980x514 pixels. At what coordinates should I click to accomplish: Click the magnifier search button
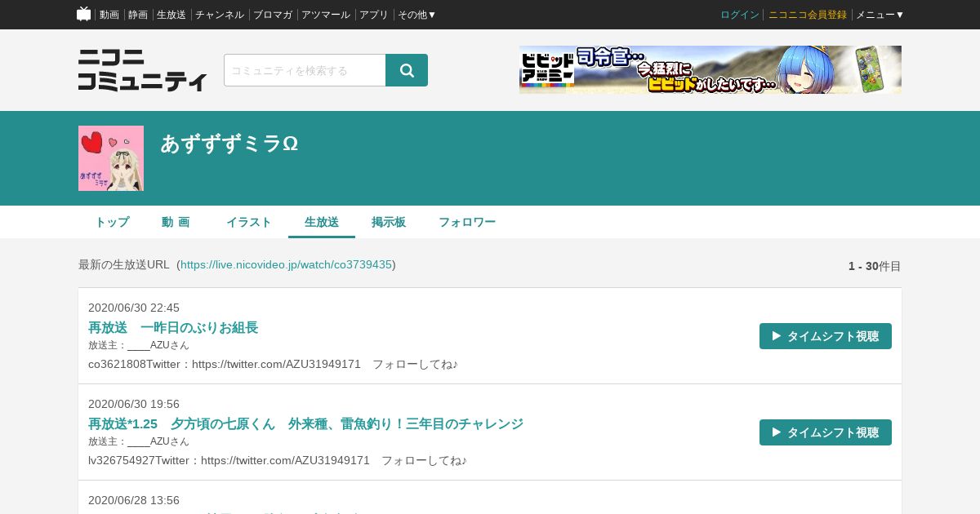click(x=407, y=70)
